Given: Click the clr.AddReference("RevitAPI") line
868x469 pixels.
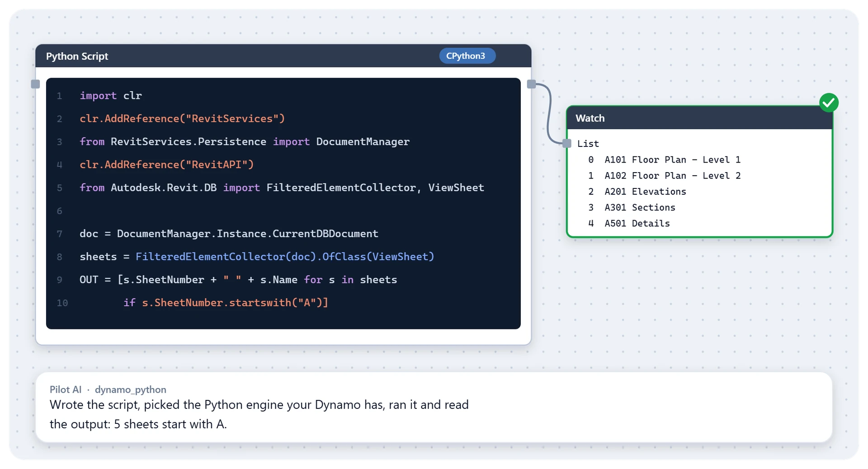Looking at the screenshot, I should click(167, 165).
